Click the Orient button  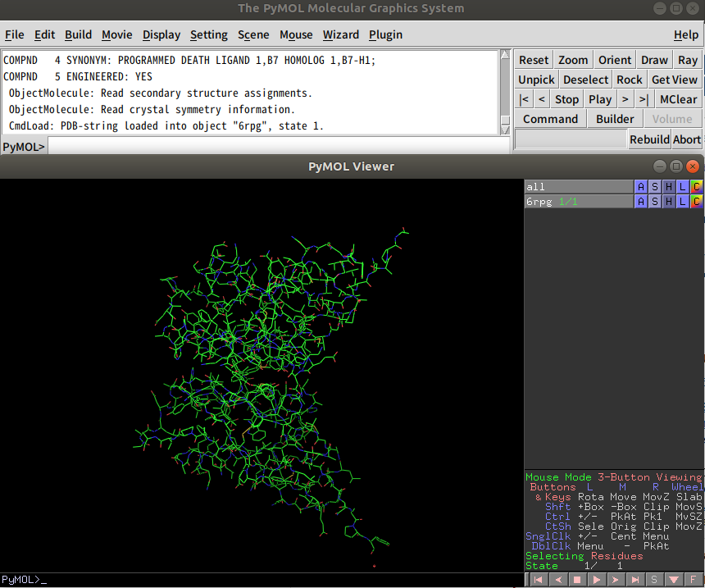click(x=615, y=60)
